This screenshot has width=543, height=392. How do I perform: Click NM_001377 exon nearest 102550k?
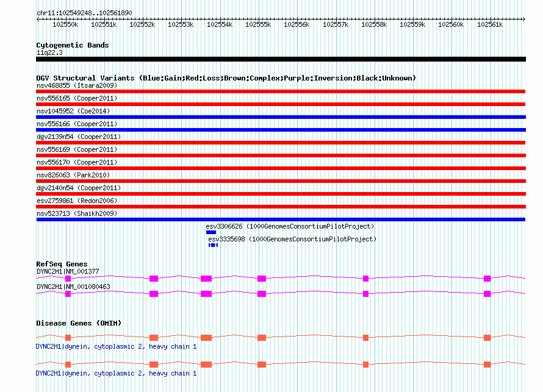tap(68, 279)
